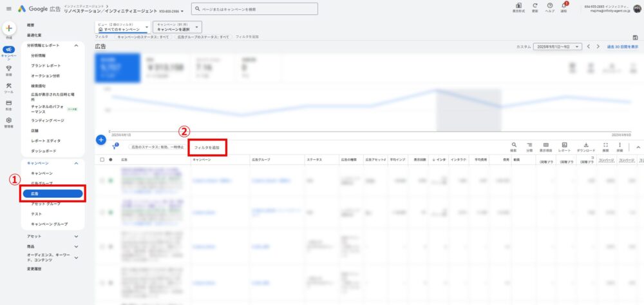Click the Segment (分類) icon in the table toolbar

coord(529,146)
